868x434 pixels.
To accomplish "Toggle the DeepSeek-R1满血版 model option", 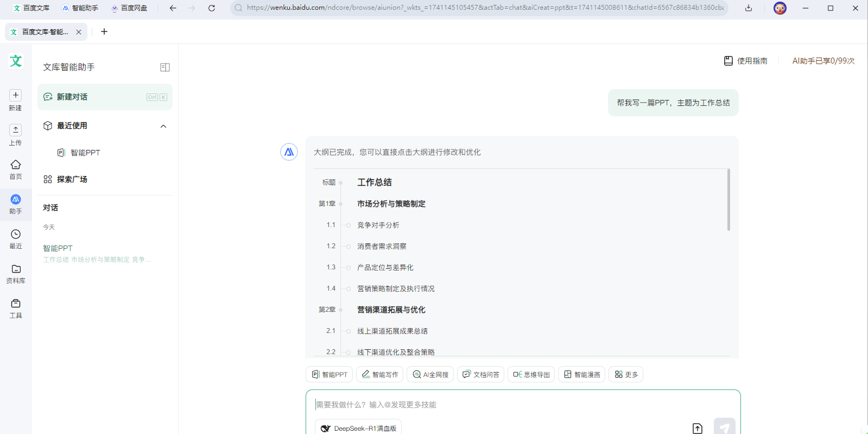I will (x=358, y=428).
